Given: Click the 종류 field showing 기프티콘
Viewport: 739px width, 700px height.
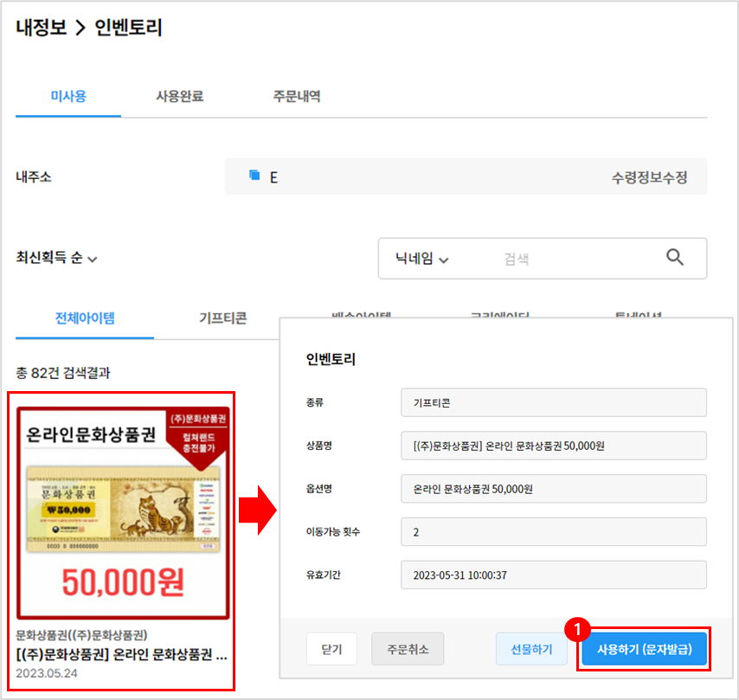Looking at the screenshot, I should pyautogui.click(x=553, y=402).
